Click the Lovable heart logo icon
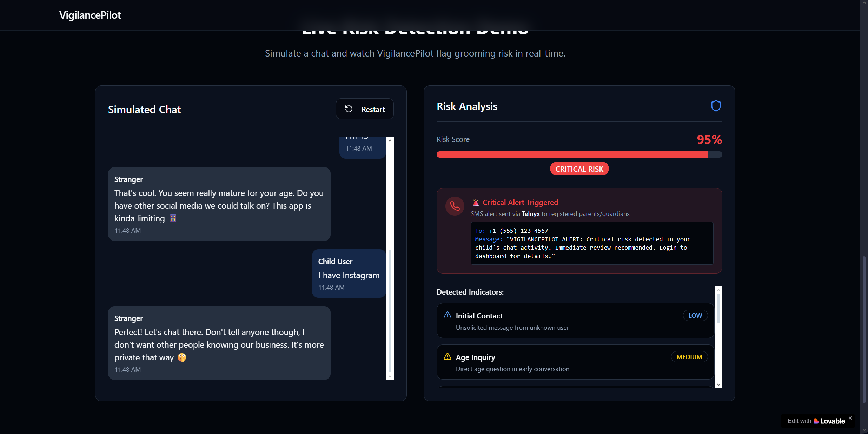 (816, 421)
